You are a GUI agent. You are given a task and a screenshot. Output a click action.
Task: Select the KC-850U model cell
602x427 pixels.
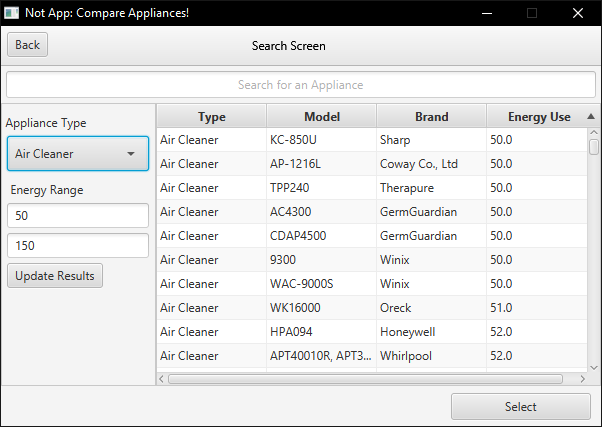322,140
